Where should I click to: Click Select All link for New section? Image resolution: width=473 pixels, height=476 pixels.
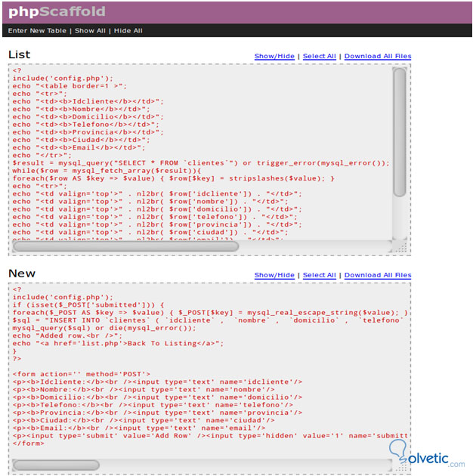pyautogui.click(x=319, y=275)
